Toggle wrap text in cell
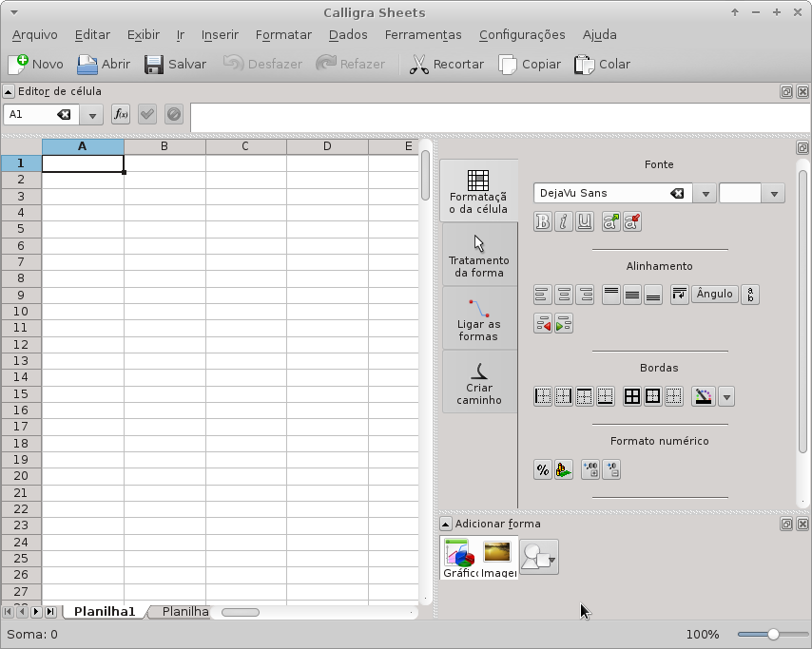The image size is (812, 649). click(680, 295)
